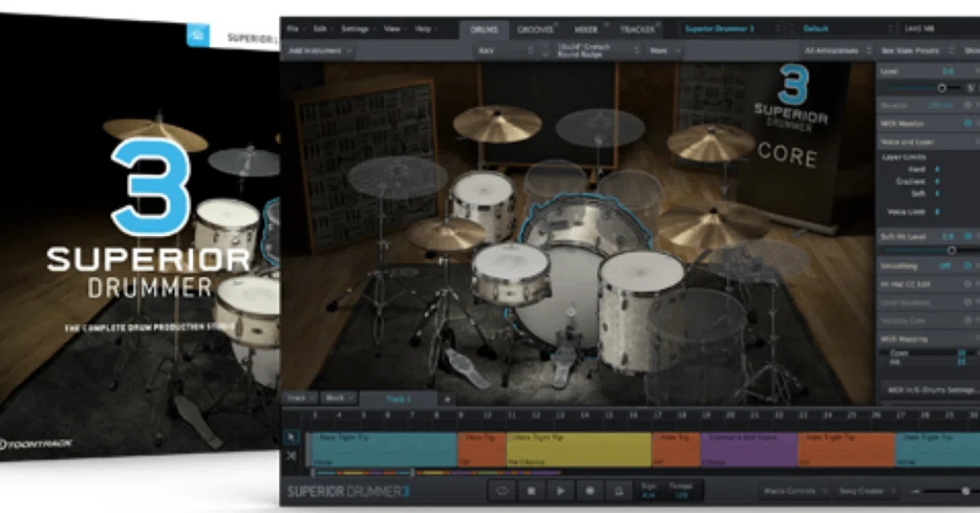
Task: Toggle the Soft Hit Level power button
Action: (x=969, y=237)
